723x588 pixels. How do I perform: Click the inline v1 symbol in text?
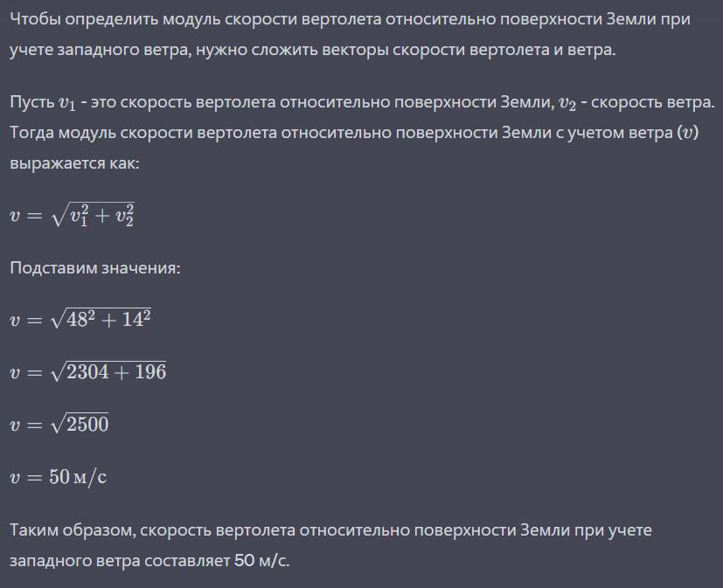(x=67, y=103)
